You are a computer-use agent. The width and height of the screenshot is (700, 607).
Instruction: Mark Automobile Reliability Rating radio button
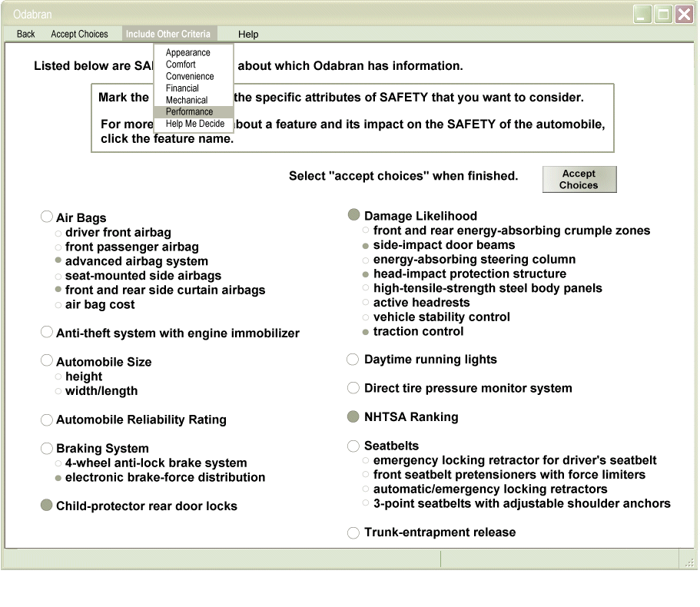coord(46,420)
